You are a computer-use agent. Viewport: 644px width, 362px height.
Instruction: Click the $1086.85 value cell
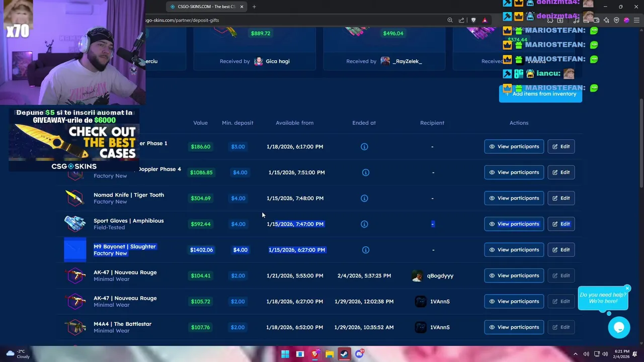(201, 172)
